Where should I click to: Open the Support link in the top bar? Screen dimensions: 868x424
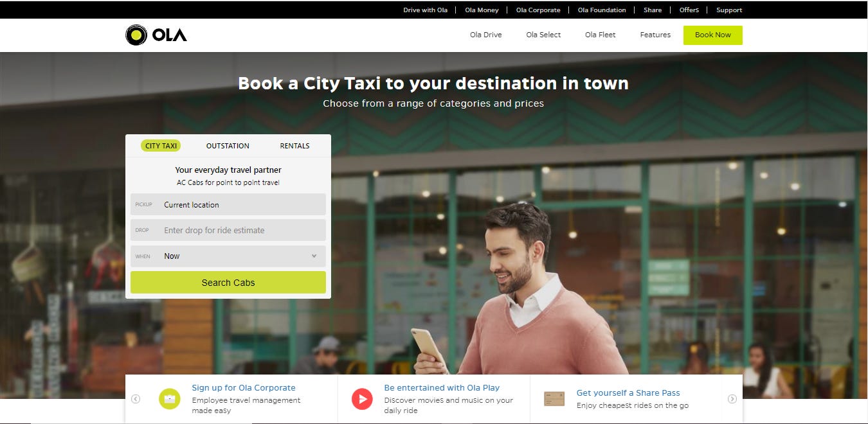point(729,10)
